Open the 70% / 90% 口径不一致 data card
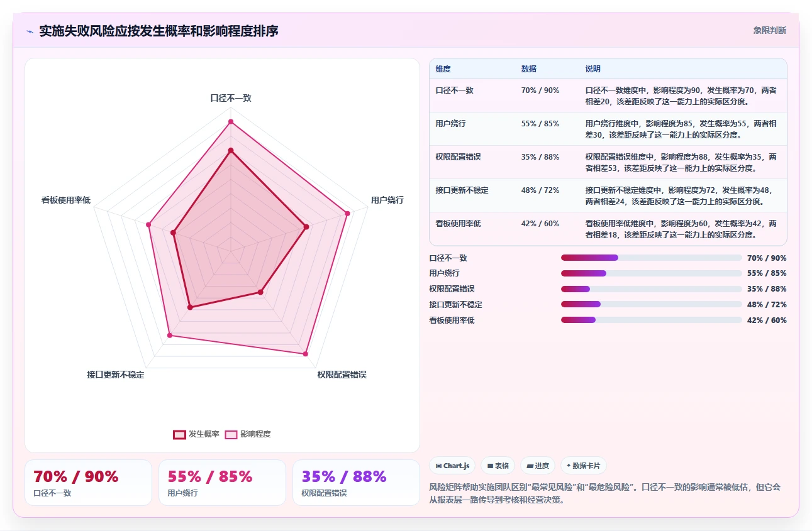Screen dimensions: 812x531 (x=88, y=483)
